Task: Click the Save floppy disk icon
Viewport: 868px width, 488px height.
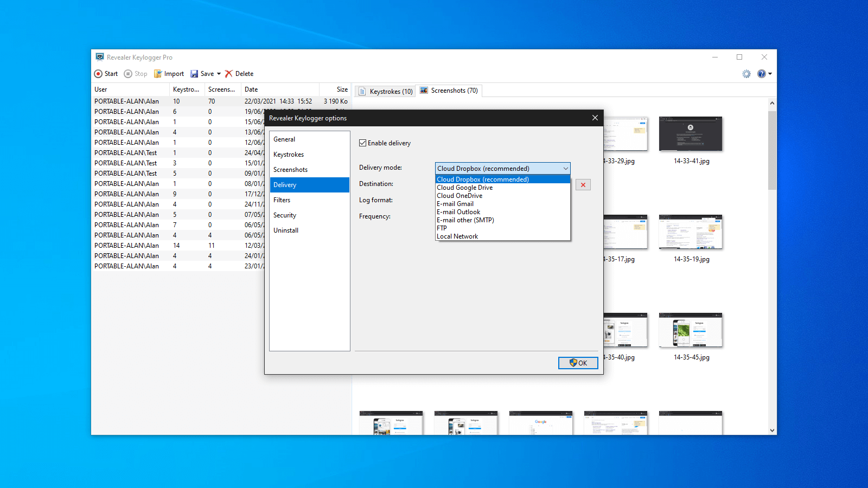Action: point(194,74)
